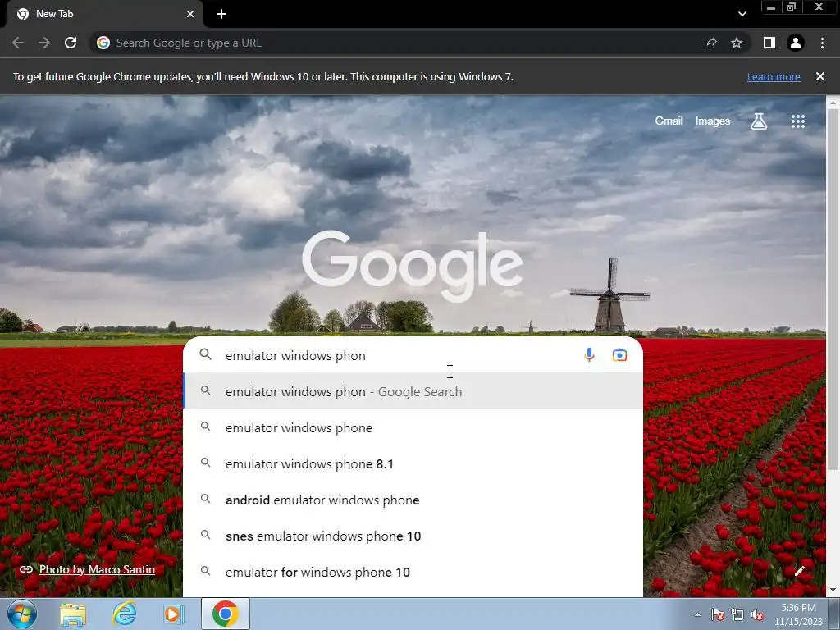Image resolution: width=840 pixels, height=630 pixels.
Task: Open Windows Explorer from taskbar
Action: pos(73,614)
